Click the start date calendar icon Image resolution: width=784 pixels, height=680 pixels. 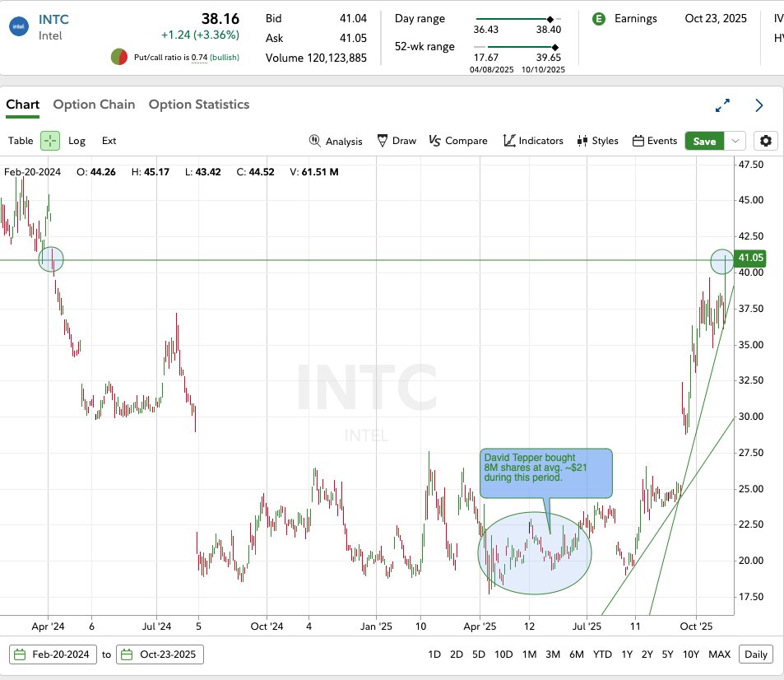pyautogui.click(x=20, y=654)
